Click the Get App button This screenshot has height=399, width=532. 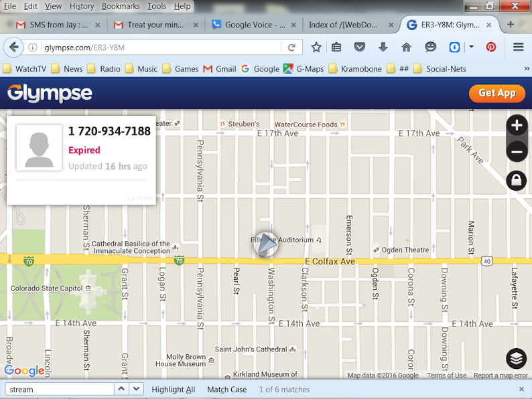(x=497, y=93)
